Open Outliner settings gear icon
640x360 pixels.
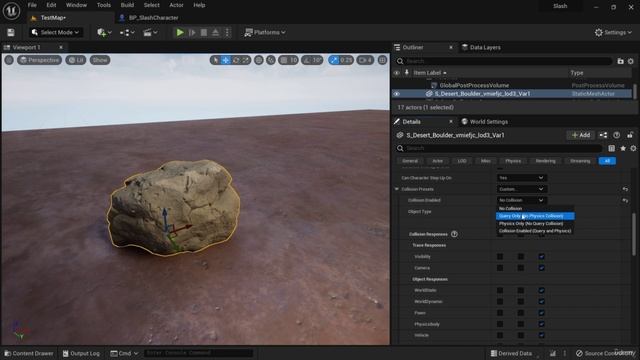click(x=631, y=61)
